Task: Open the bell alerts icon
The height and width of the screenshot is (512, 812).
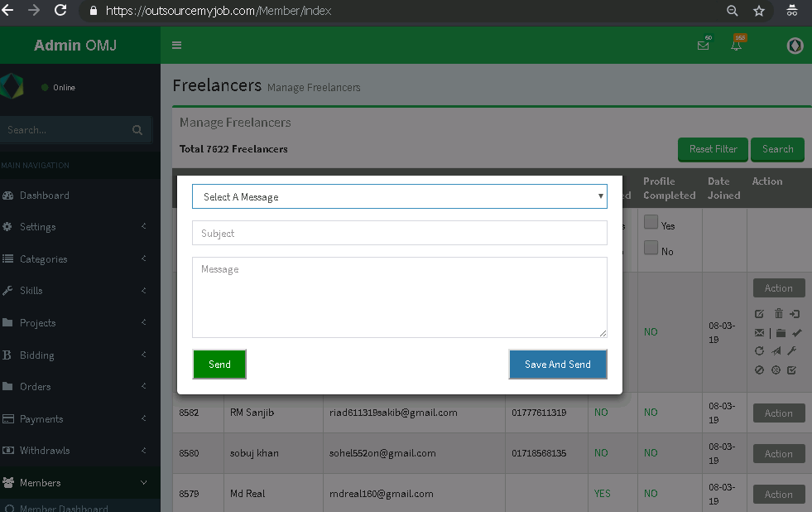Action: click(x=736, y=46)
